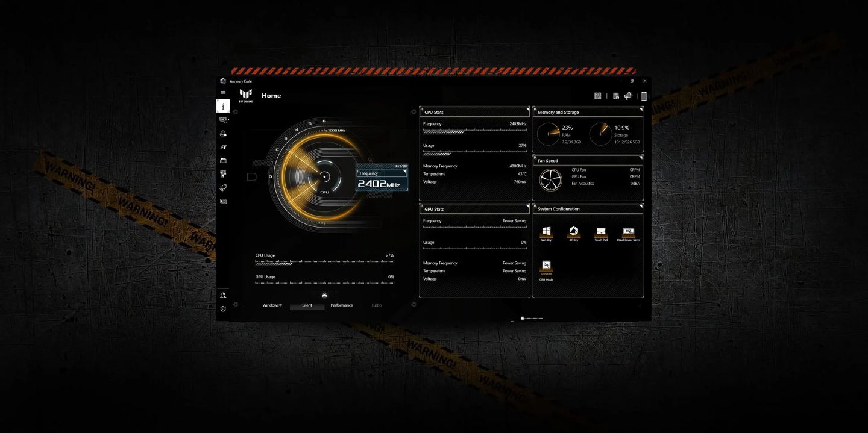Open the User Center profile icon
Viewport: 868px width, 433px height.
(x=223, y=295)
